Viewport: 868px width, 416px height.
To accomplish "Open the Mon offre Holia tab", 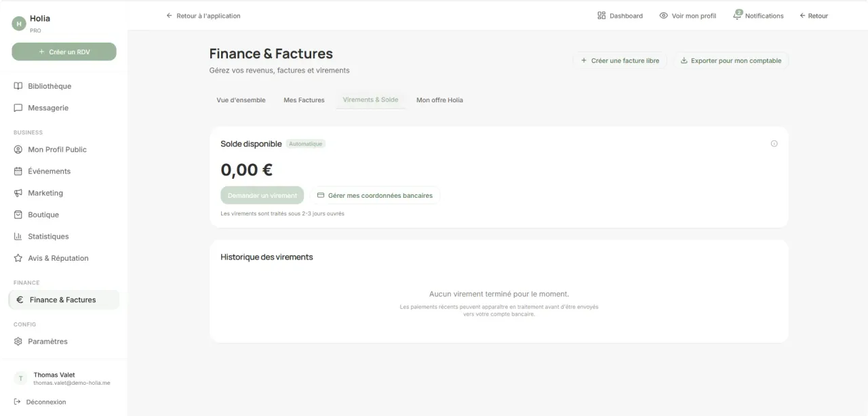I will click(439, 100).
